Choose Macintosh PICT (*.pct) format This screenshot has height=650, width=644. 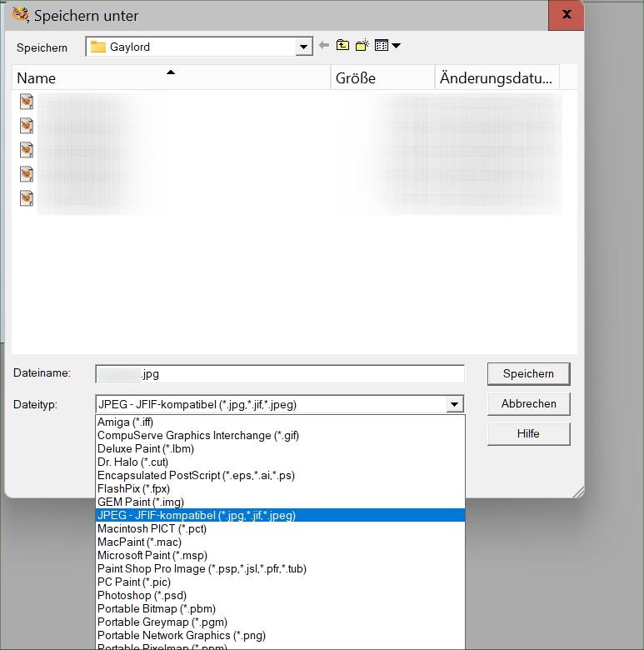click(x=280, y=528)
